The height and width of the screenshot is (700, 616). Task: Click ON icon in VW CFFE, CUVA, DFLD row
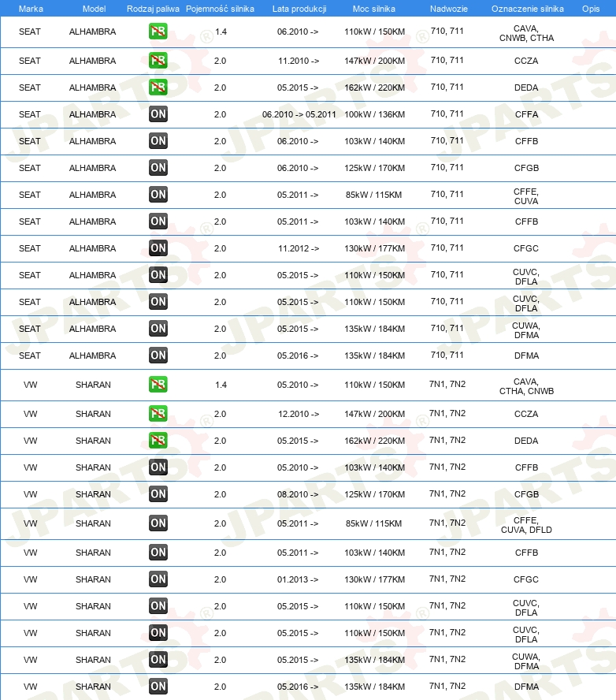click(x=158, y=523)
